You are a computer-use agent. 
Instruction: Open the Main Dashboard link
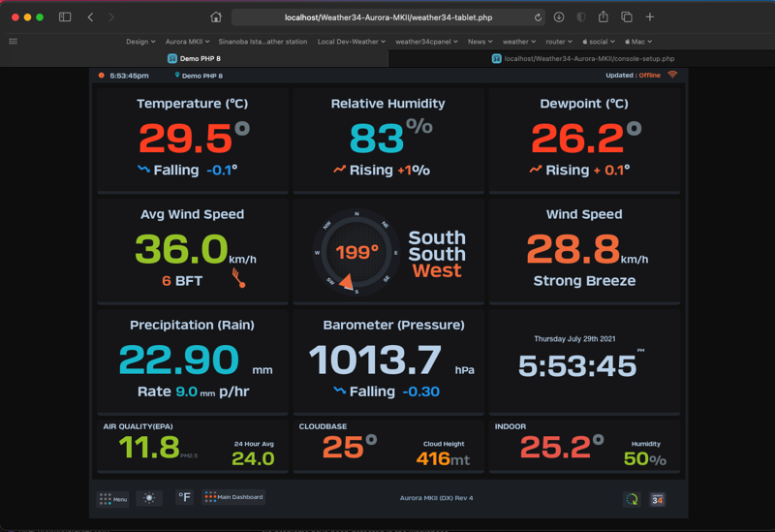tap(233, 497)
